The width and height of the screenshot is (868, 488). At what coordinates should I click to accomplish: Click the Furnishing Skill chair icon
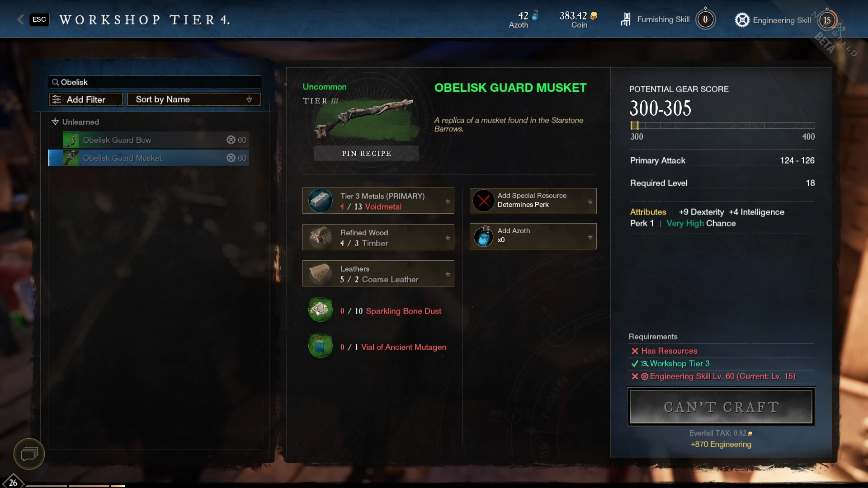626,19
